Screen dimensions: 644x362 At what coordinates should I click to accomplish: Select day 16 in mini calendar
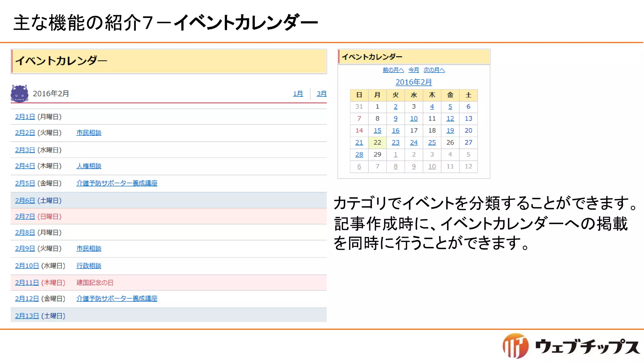click(396, 131)
